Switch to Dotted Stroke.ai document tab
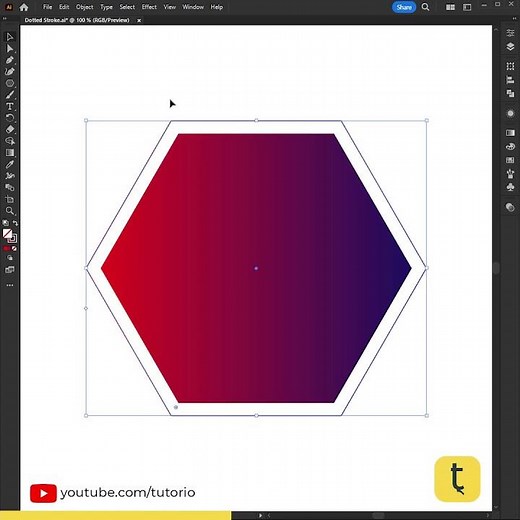 click(77, 20)
